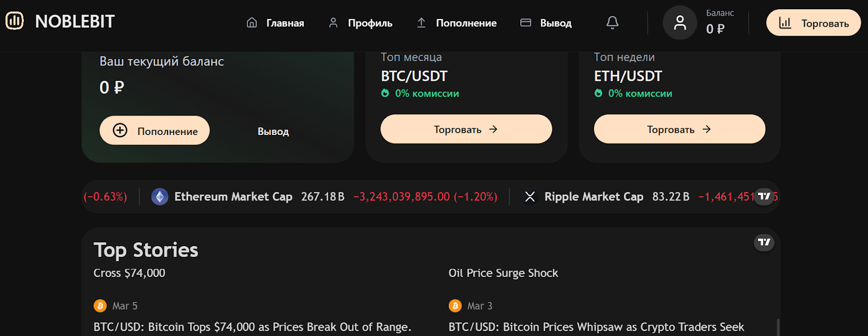Click Вывод in the balance card
This screenshot has height=336, width=868.
[x=273, y=132]
